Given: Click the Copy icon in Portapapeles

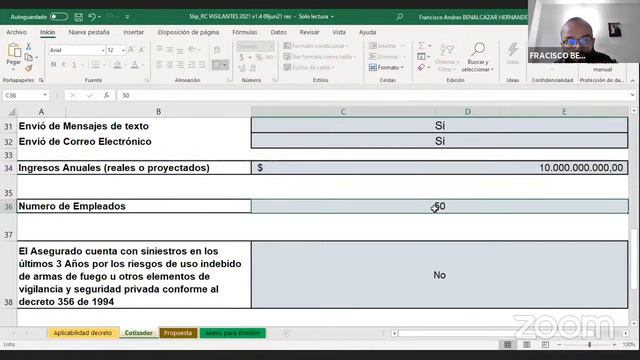Looking at the screenshot, I should (x=29, y=57).
